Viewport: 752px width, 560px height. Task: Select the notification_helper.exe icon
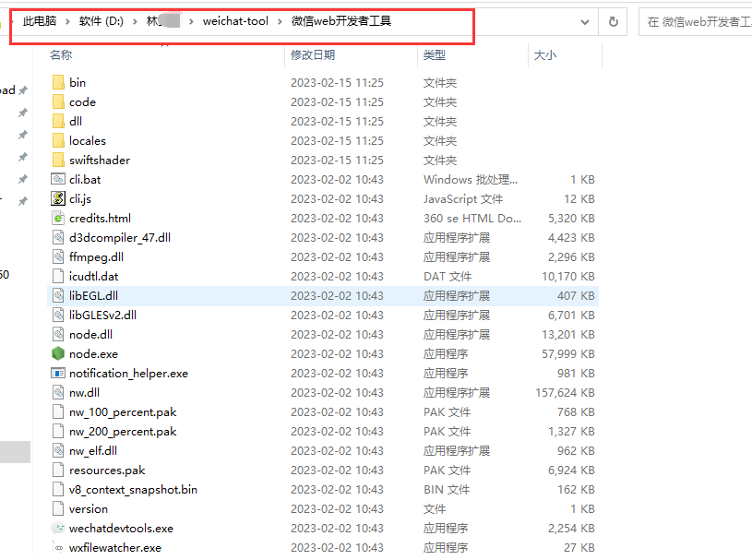(x=58, y=373)
